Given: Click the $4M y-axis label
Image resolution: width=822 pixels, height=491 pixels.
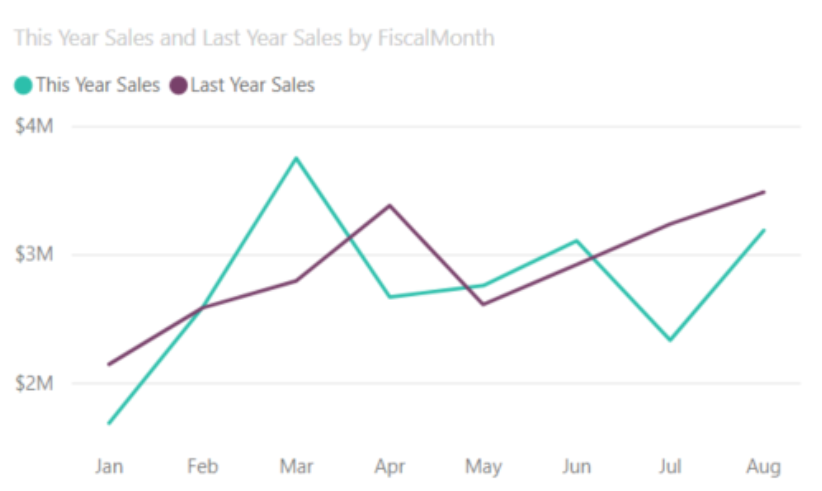Looking at the screenshot, I should tap(33, 126).
